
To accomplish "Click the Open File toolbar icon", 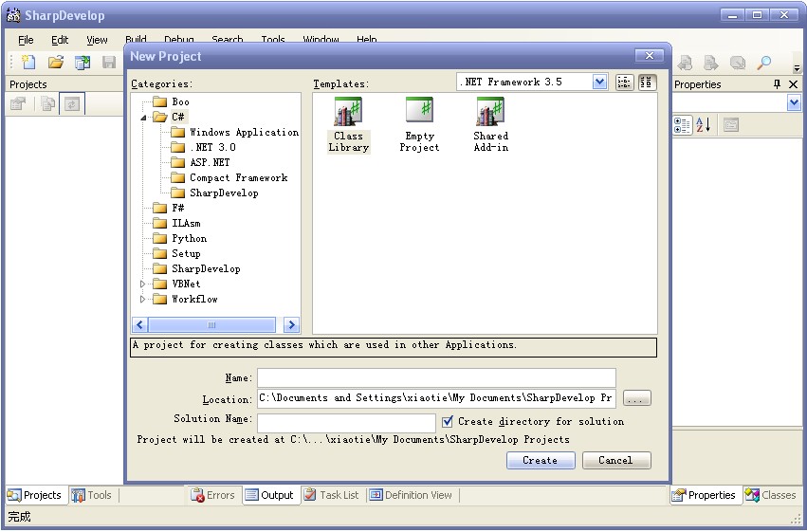I will [x=56, y=63].
